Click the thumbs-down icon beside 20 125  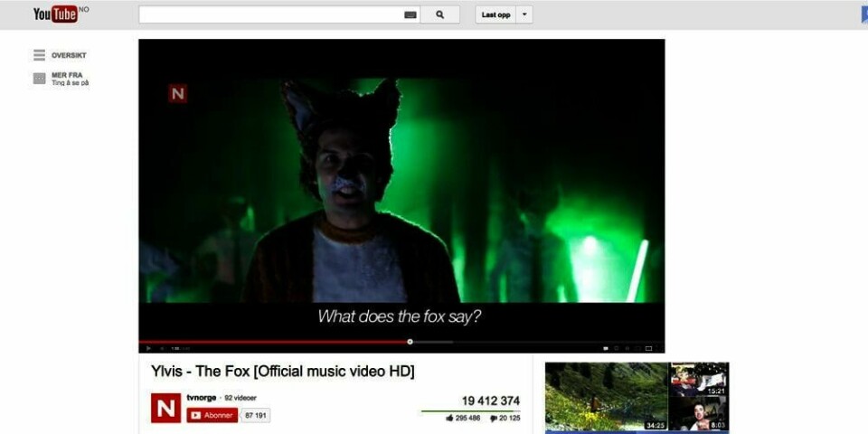coord(494,419)
